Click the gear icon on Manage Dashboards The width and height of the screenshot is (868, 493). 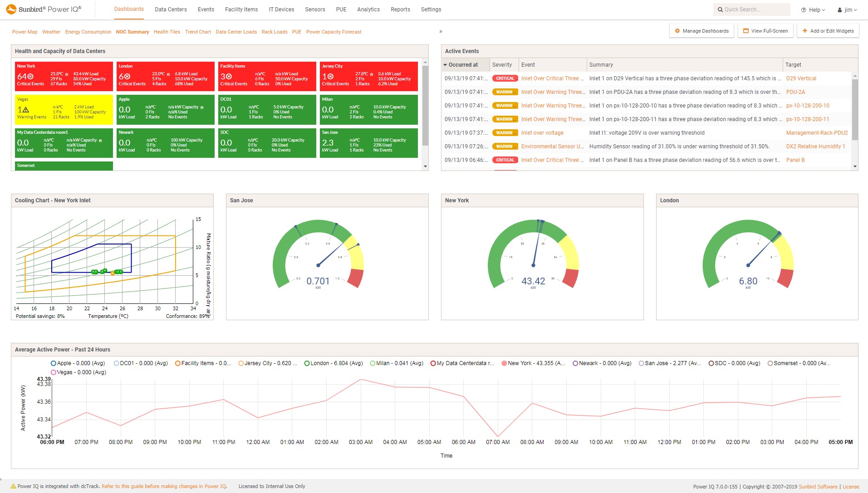(x=677, y=30)
